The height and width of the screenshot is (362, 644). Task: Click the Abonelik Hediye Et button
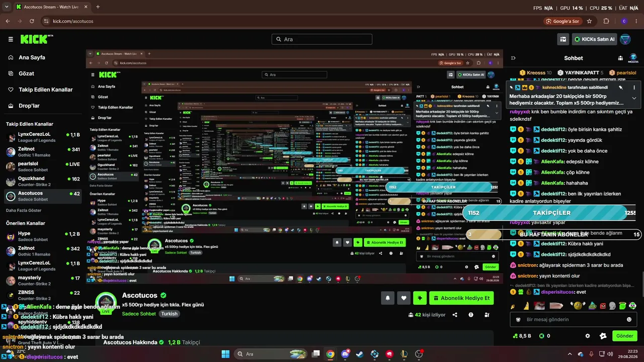(461, 298)
